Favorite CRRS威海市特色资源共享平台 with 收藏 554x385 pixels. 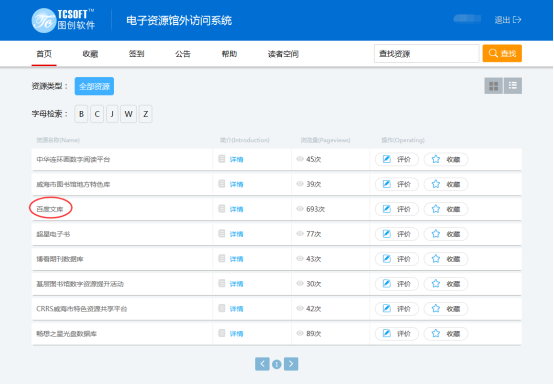click(446, 309)
